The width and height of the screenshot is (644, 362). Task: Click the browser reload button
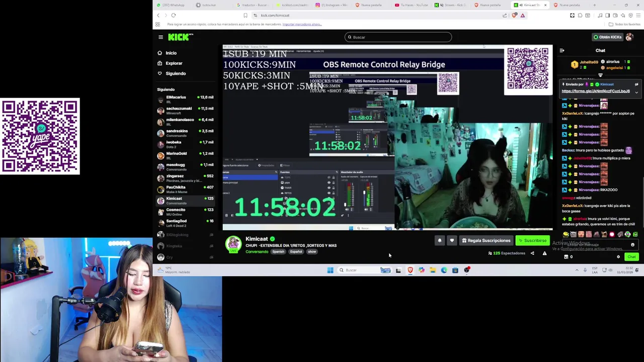174,16
